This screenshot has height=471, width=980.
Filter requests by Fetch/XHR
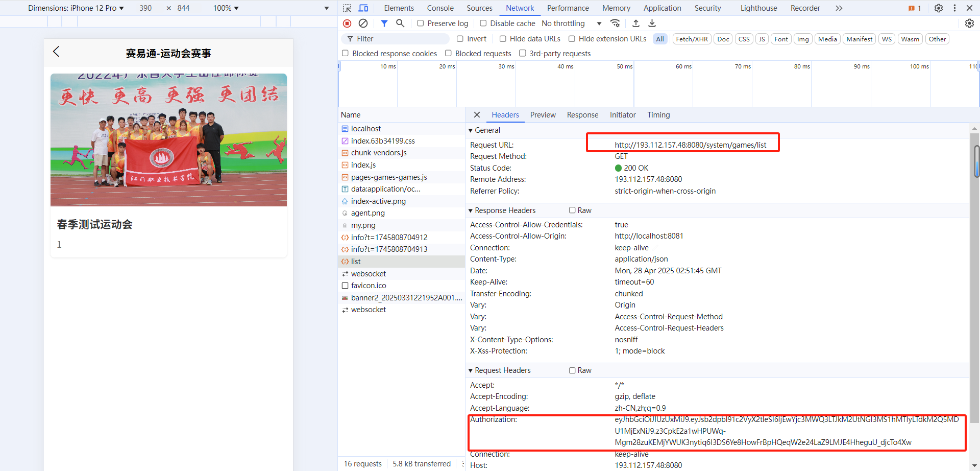point(692,39)
